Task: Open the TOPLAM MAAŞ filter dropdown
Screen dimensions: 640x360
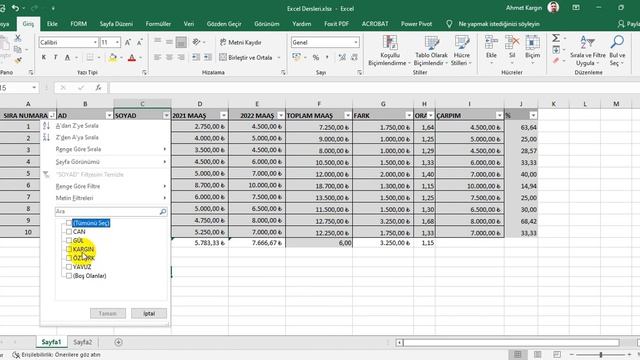Action: 347,116
